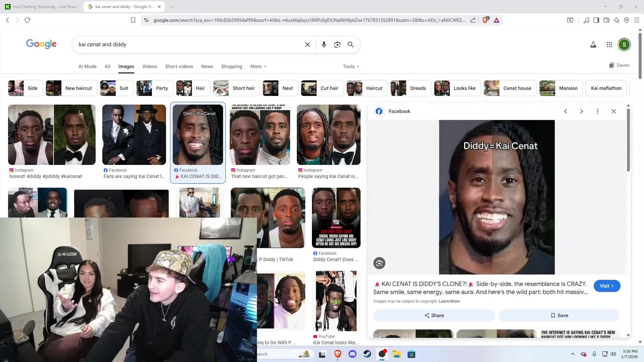644x362 pixels.
Task: Open Brave VPN shield icon
Action: [x=626, y=20]
